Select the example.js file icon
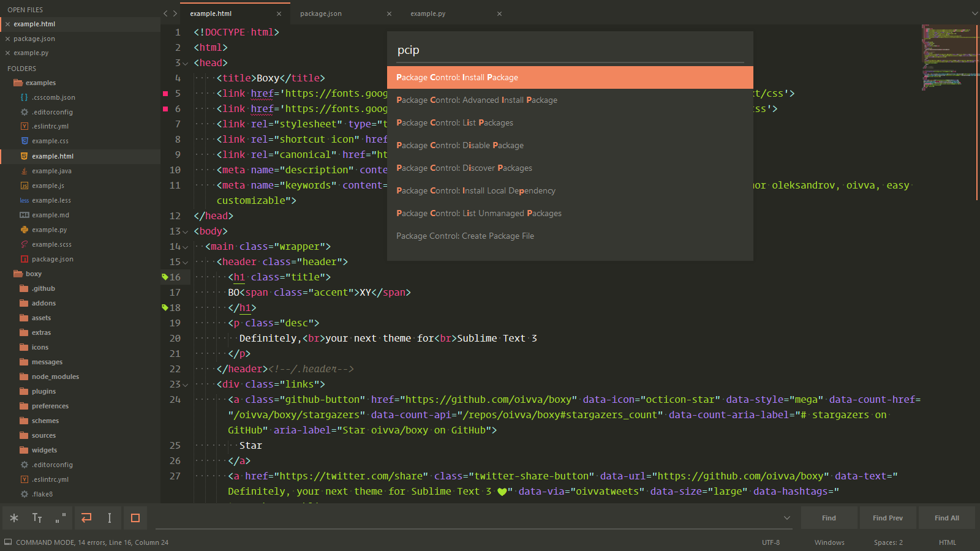Image resolution: width=980 pixels, height=551 pixels. [24, 186]
